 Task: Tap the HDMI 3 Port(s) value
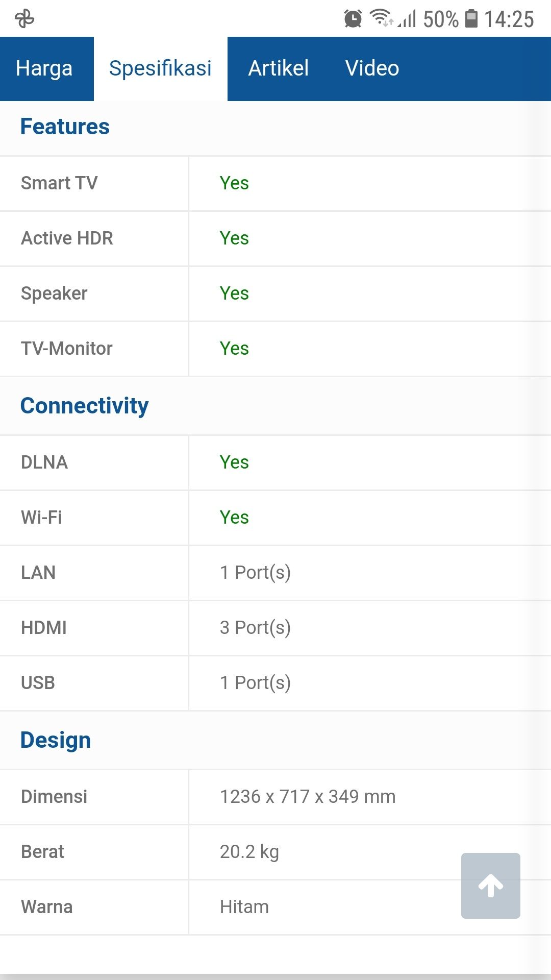tap(255, 628)
